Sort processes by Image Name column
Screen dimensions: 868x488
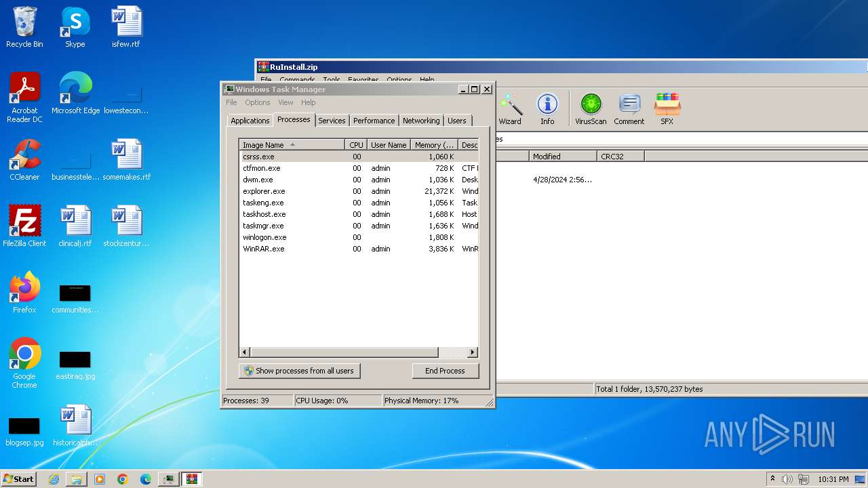[x=292, y=145]
